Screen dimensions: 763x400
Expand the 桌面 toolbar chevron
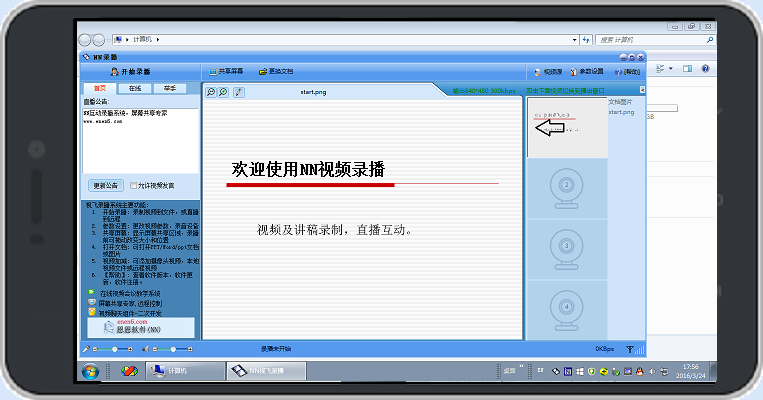521,367
